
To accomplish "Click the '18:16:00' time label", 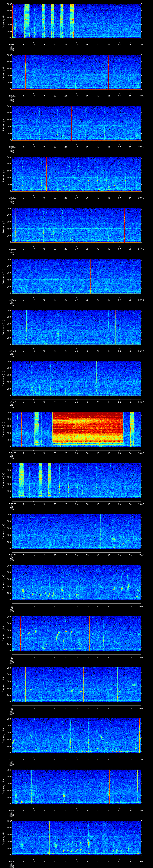I will [x=12, y=44].
